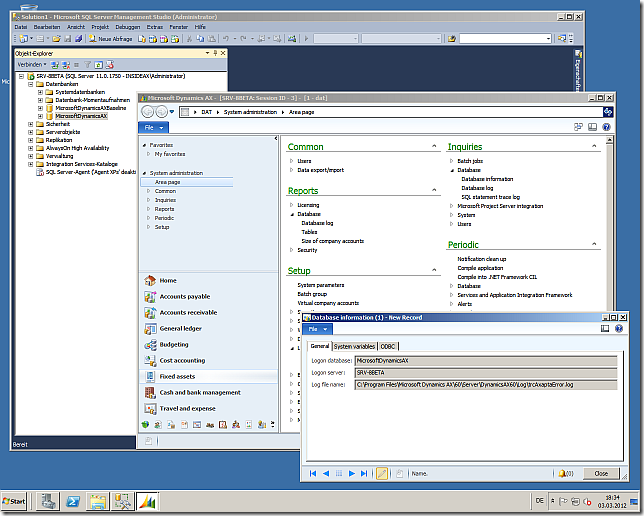Open Compile application under Periodic
The height and width of the screenshot is (516, 644).
tap(480, 268)
